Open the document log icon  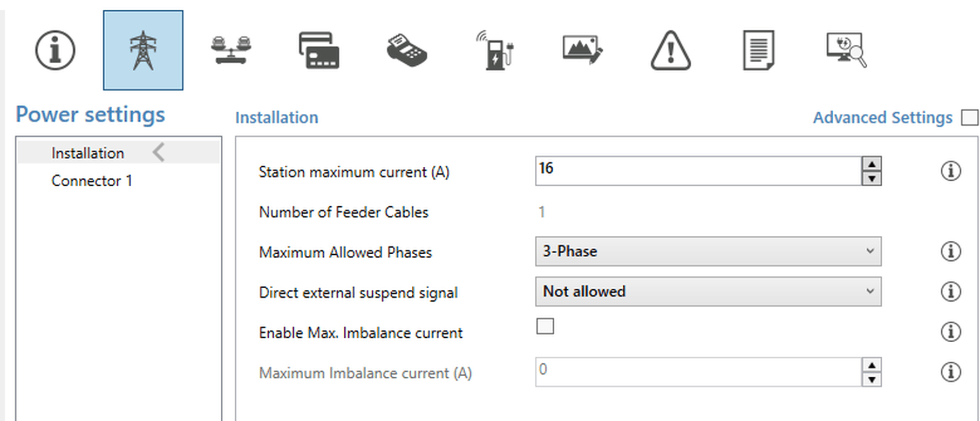(x=758, y=50)
